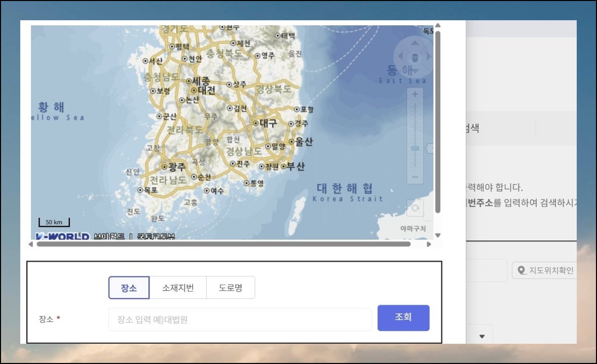
Task: Click 대한해협 Korea Strait label
Action: [x=347, y=192]
